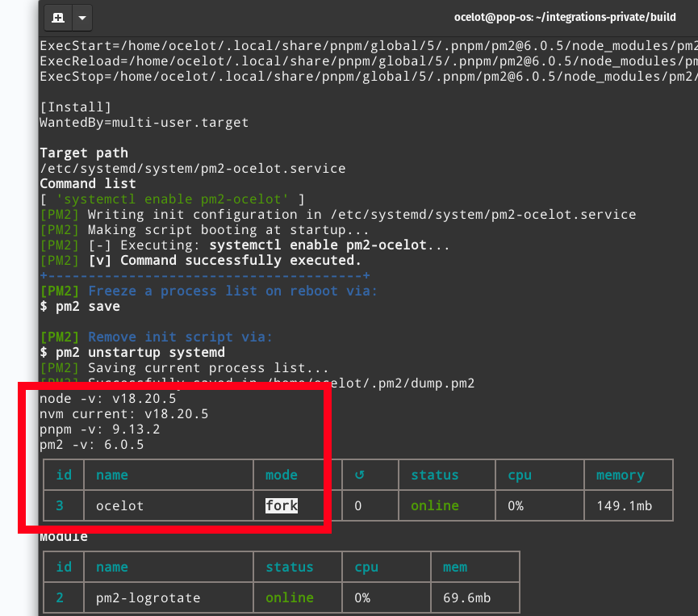The height and width of the screenshot is (616, 698).
Task: Click the 'nvm current: v18.20.5' line
Action: [123, 414]
